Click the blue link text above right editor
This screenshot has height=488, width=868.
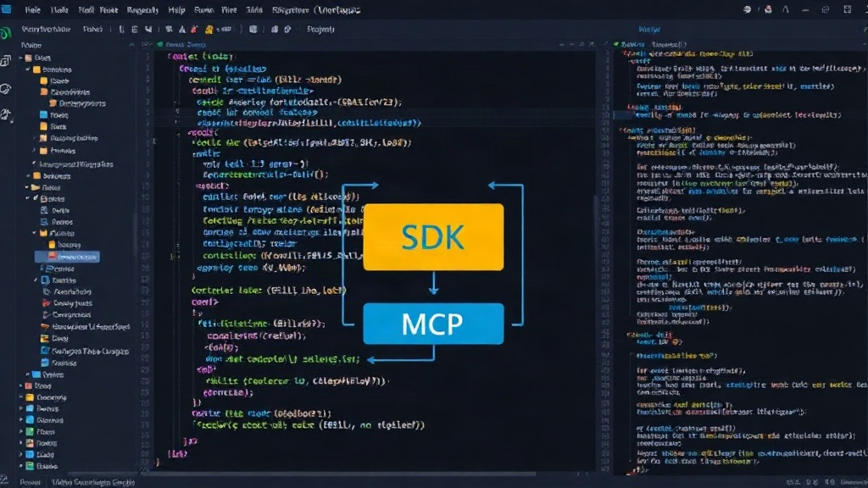pyautogui.click(x=649, y=30)
